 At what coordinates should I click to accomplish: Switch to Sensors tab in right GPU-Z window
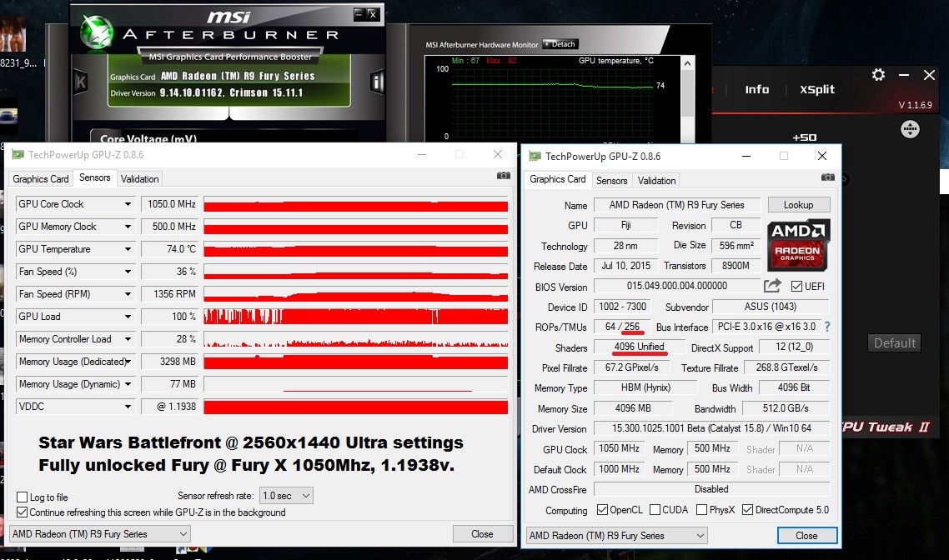(611, 180)
